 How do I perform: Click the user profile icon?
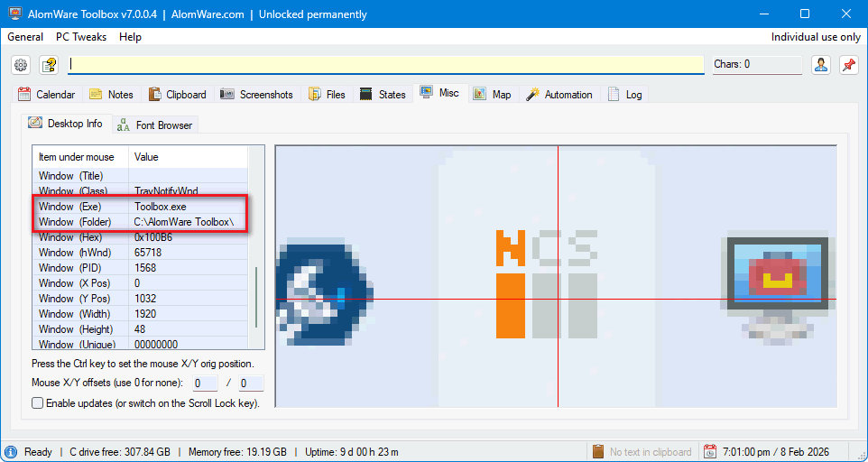[x=820, y=65]
